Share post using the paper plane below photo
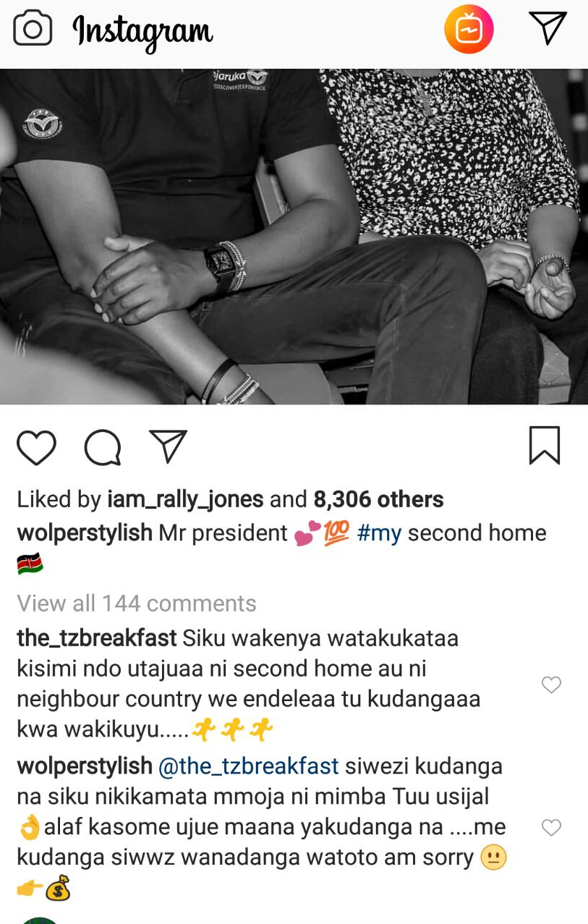The image size is (588, 924). click(x=168, y=446)
